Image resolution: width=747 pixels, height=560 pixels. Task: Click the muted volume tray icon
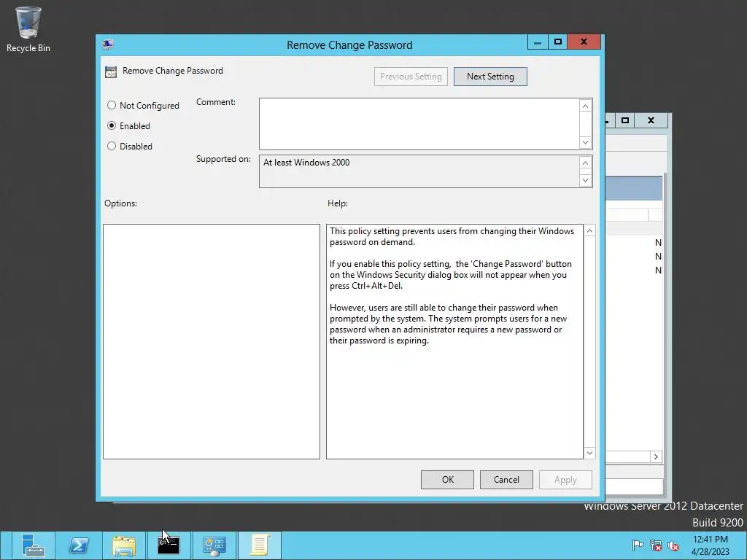(x=673, y=545)
